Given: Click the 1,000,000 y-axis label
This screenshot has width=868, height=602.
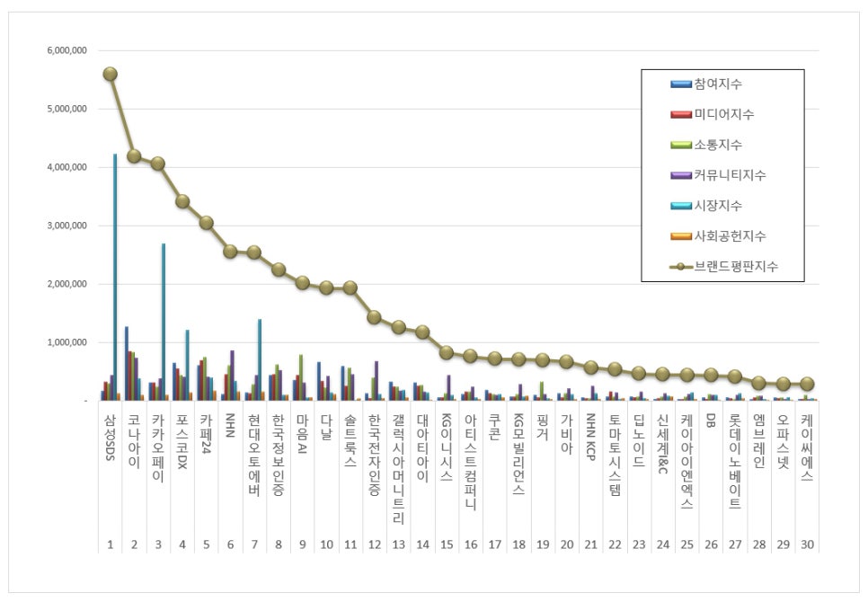Looking at the screenshot, I should (67, 342).
